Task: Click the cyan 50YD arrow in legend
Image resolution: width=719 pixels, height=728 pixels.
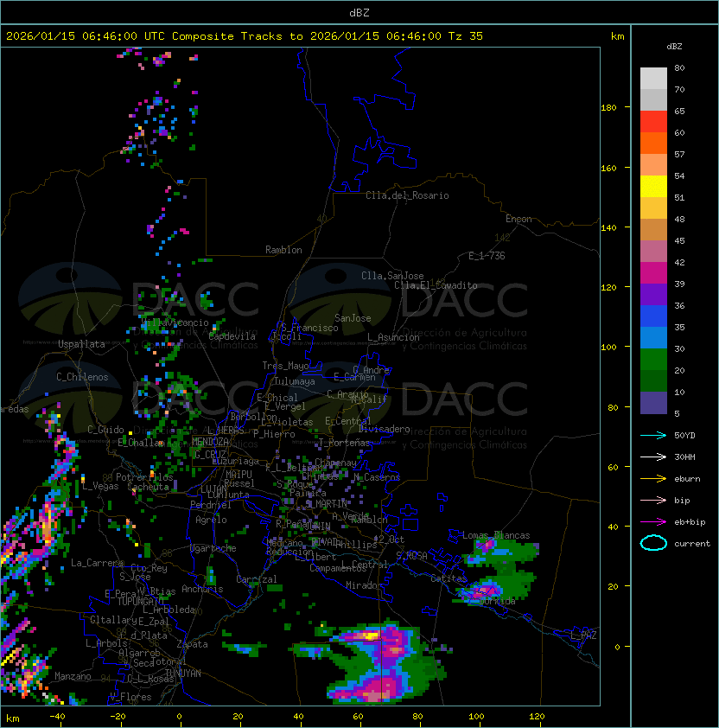Action: (x=653, y=435)
